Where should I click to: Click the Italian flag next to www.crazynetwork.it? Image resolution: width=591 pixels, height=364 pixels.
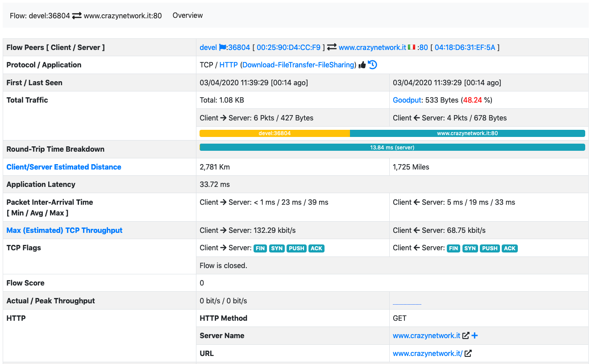(412, 47)
